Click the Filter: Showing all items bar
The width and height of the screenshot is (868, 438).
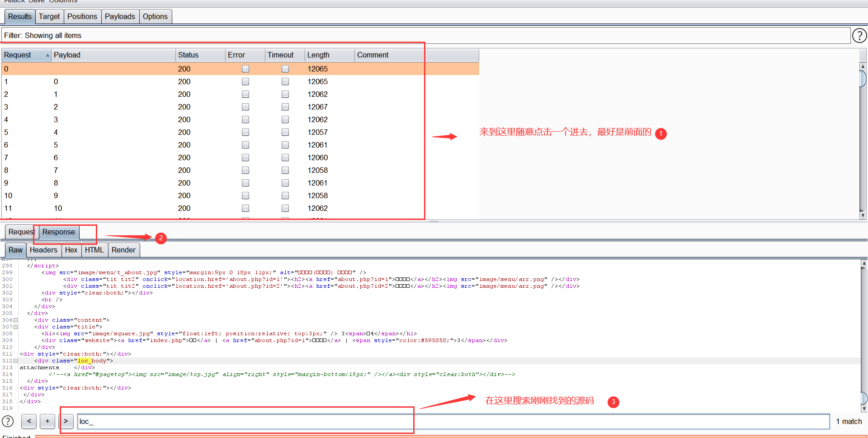[x=426, y=35]
